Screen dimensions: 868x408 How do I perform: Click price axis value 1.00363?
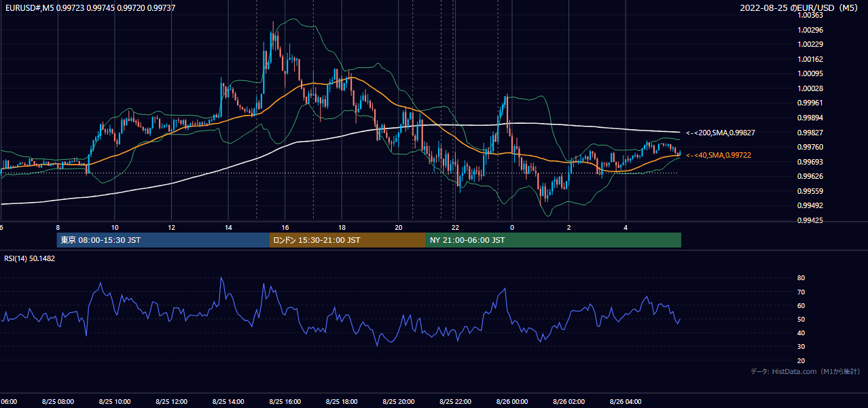click(811, 15)
